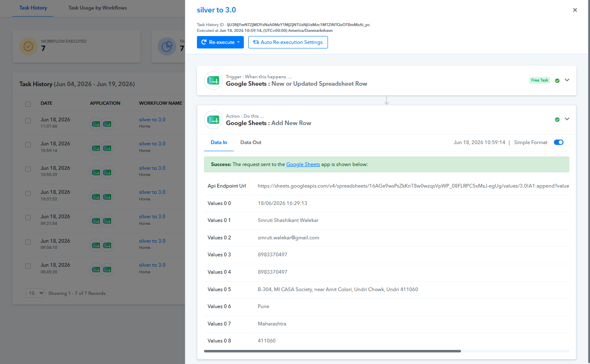Check the row executed at 10:55:29
The image size is (590, 364).
[28, 169]
